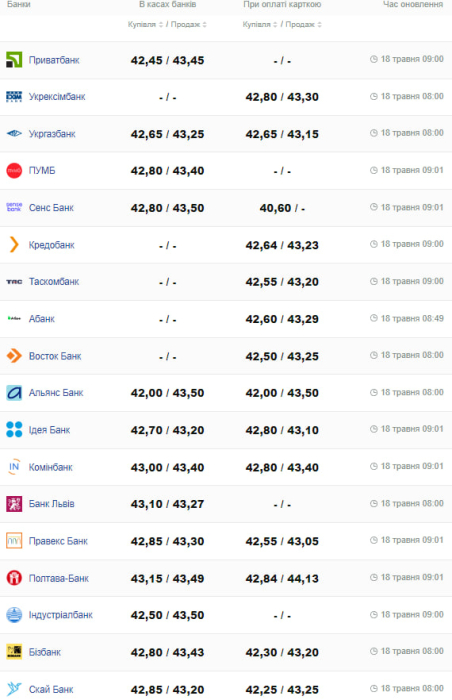The height and width of the screenshot is (700, 452).
Task: Click the Бізбанк yellow logo icon
Action: pos(14,652)
